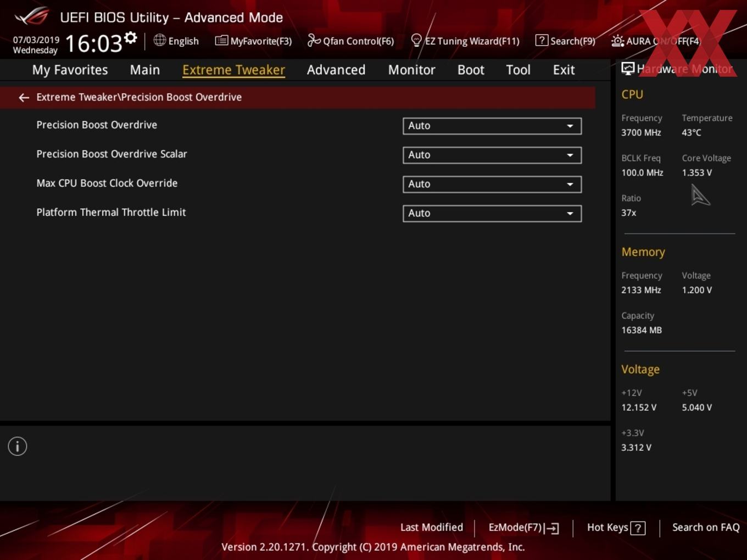
Task: Open the Tool tab
Action: pyautogui.click(x=518, y=70)
